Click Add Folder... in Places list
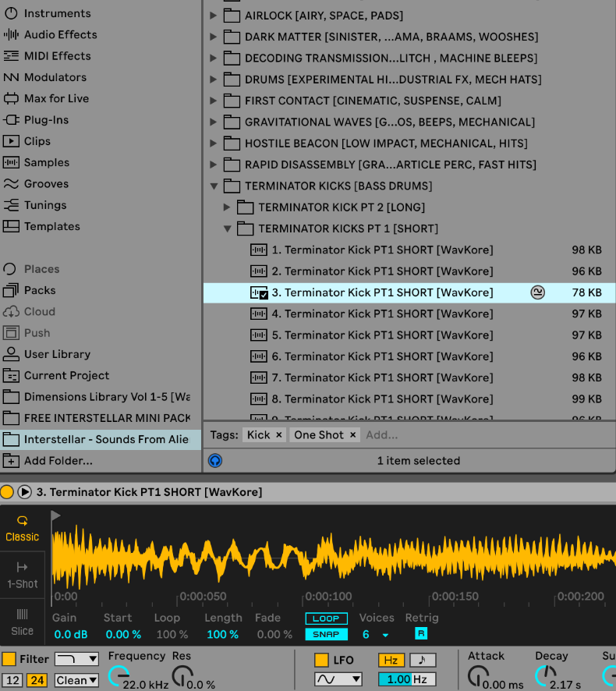Image resolution: width=616 pixels, height=691 pixels. point(58,461)
